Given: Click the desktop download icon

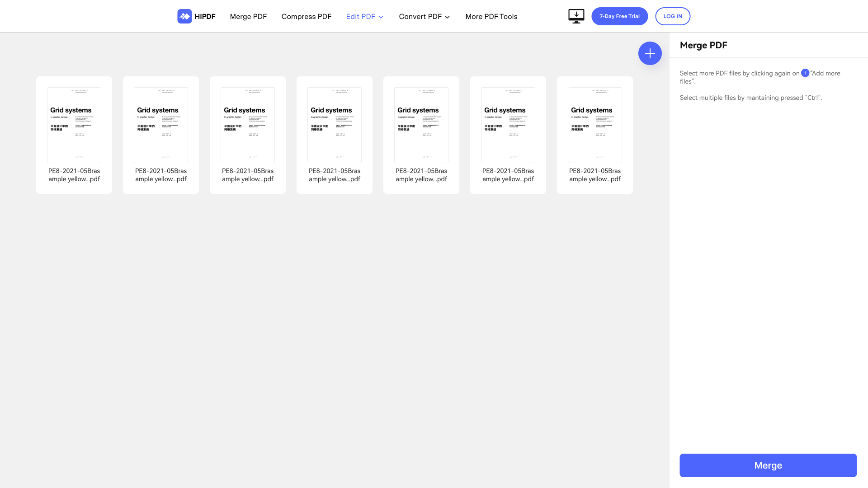Looking at the screenshot, I should click(x=576, y=16).
